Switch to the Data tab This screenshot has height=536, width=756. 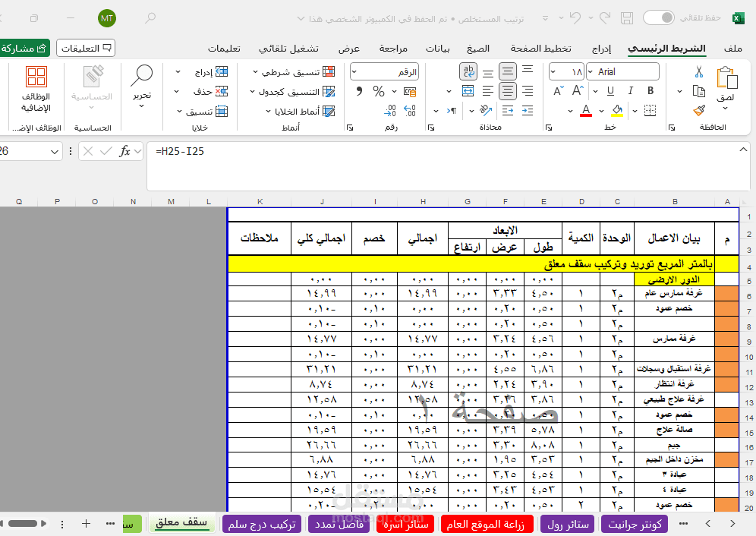(x=438, y=49)
